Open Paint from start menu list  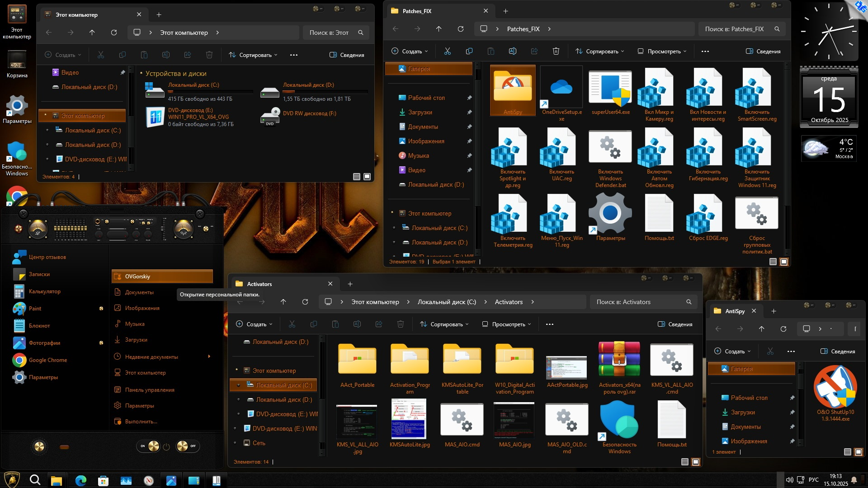coord(35,309)
